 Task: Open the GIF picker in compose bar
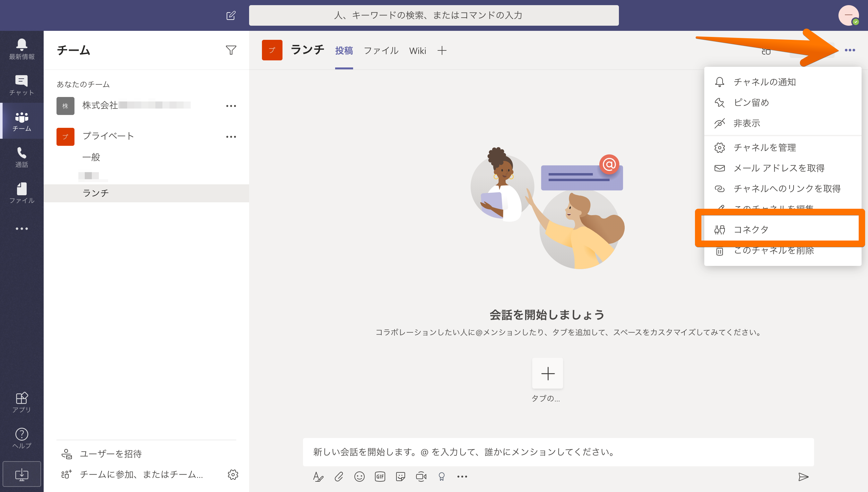click(380, 477)
